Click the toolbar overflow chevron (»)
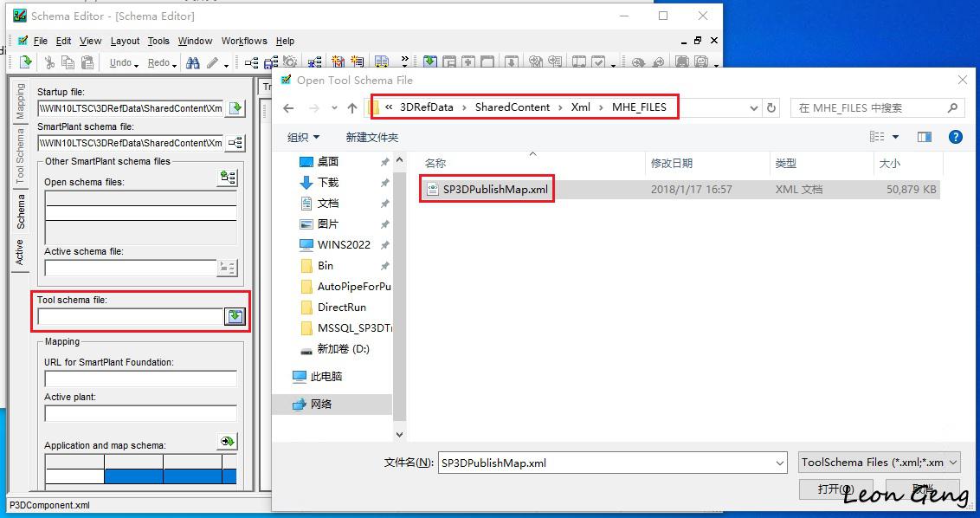 click(x=404, y=60)
